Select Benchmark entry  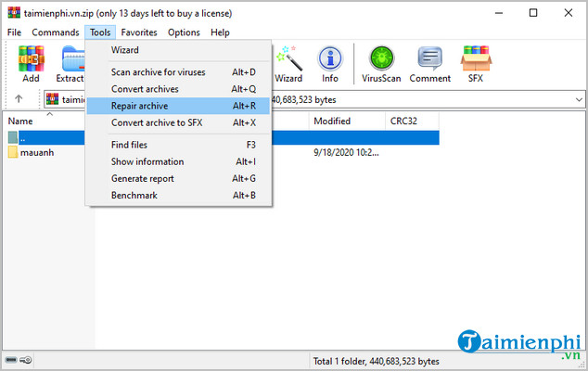tap(178, 196)
